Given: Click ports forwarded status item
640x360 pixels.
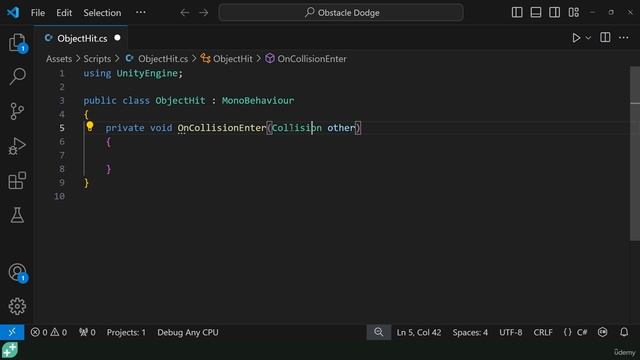Looking at the screenshot, I should [x=87, y=332].
